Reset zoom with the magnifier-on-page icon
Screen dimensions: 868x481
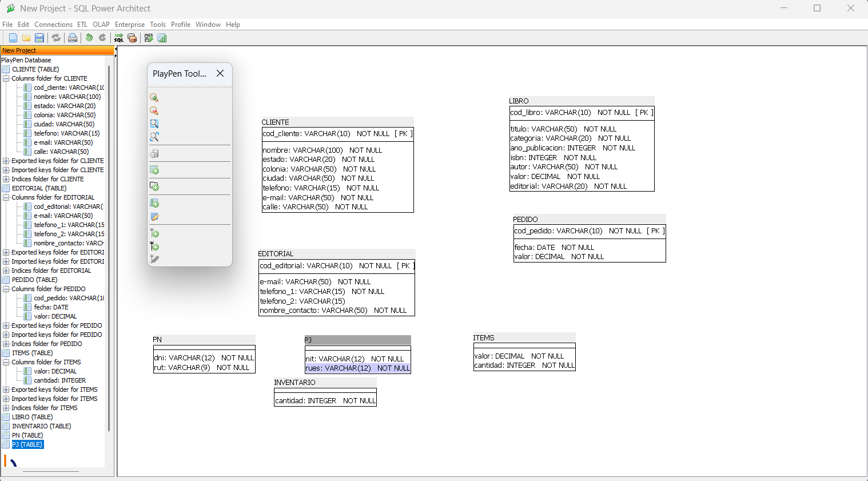coord(154,124)
